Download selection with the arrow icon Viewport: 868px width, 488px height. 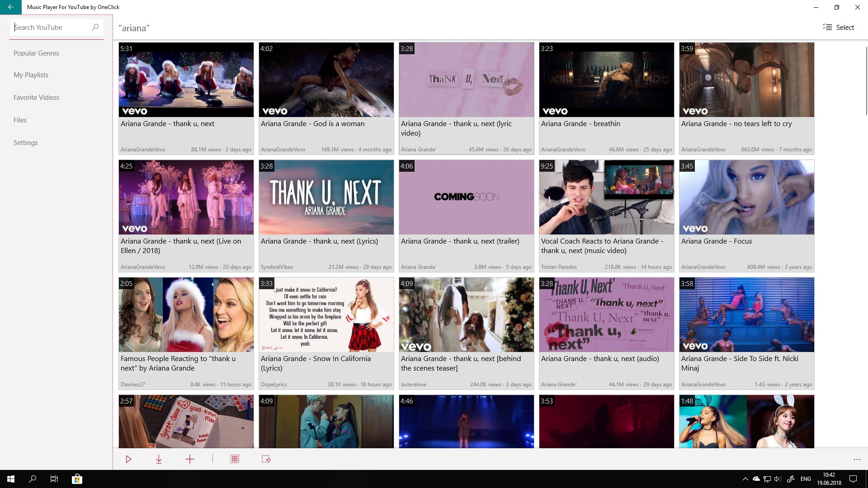pyautogui.click(x=159, y=459)
